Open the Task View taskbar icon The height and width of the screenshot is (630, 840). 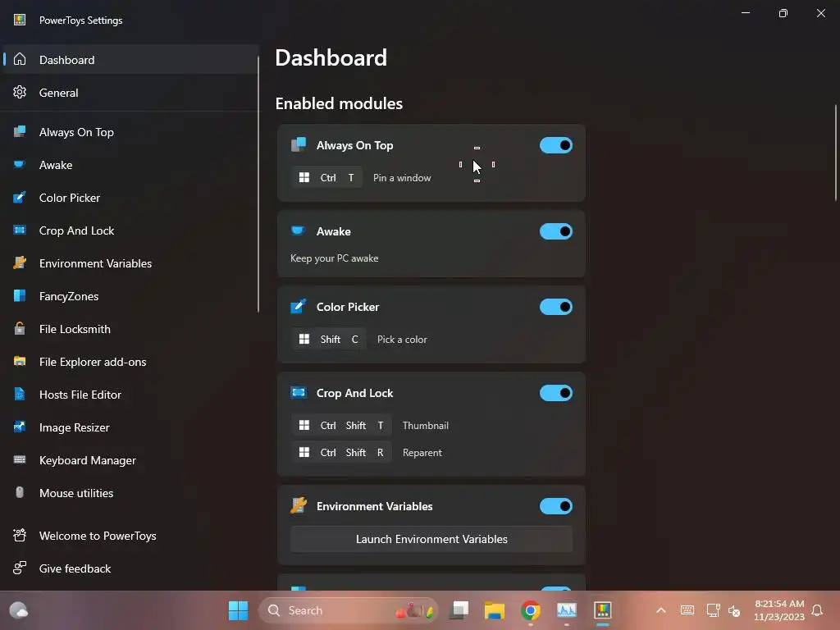(x=459, y=610)
